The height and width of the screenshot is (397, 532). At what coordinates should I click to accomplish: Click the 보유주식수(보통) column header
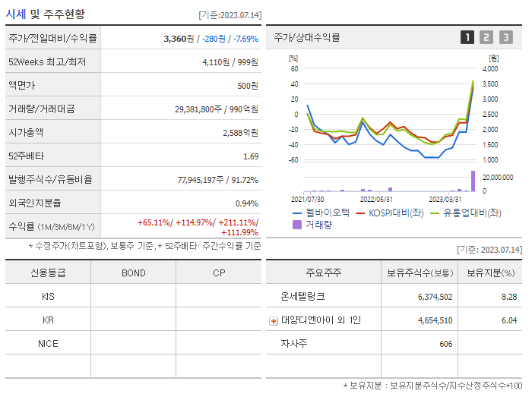pos(420,273)
